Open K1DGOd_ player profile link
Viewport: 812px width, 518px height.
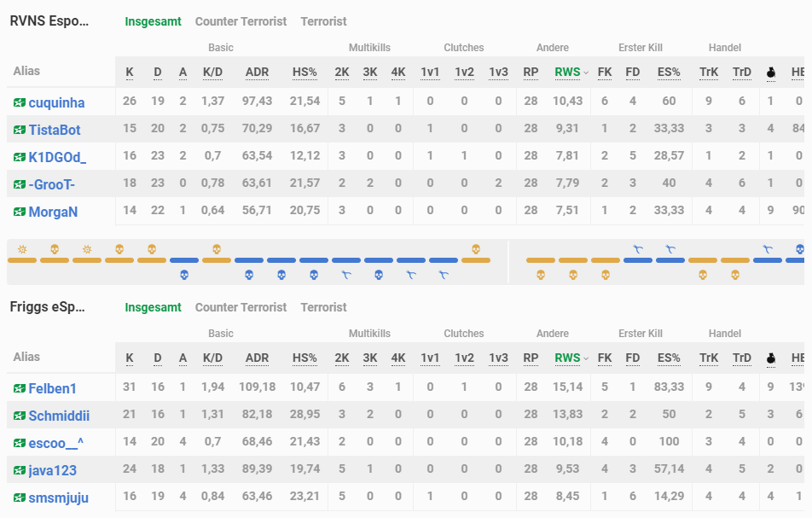(57, 157)
